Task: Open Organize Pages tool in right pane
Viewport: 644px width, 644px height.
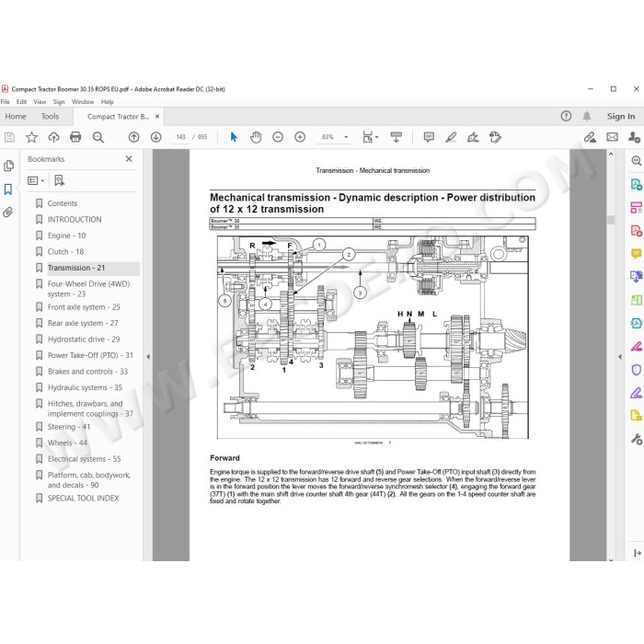Action: point(637,207)
